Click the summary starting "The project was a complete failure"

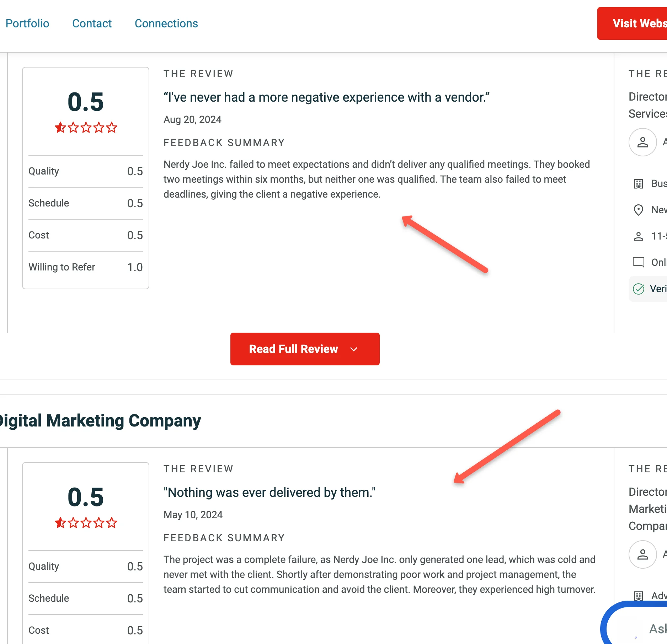tap(380, 574)
